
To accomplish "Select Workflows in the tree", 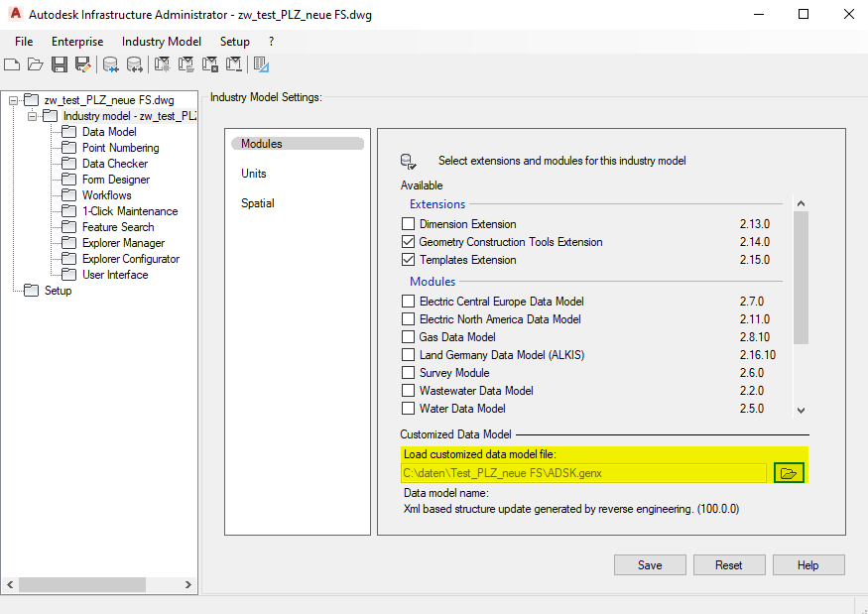I will [106, 195].
